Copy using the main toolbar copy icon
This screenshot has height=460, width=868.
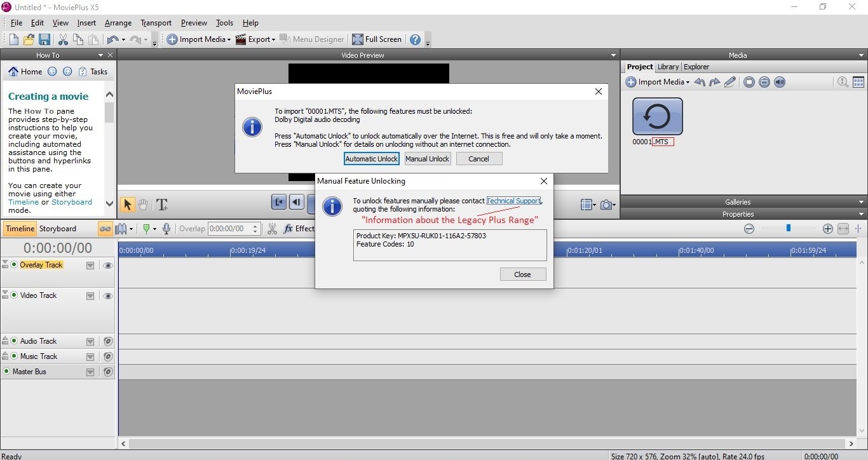point(78,39)
